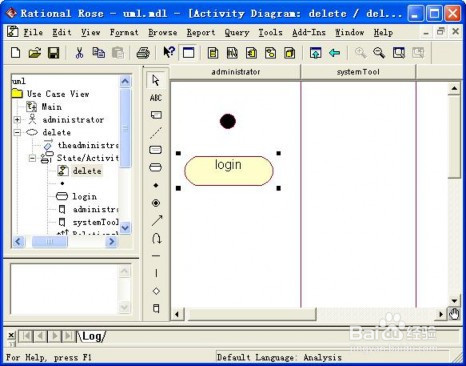Pick the Transition to Self tool

pyautogui.click(x=156, y=238)
